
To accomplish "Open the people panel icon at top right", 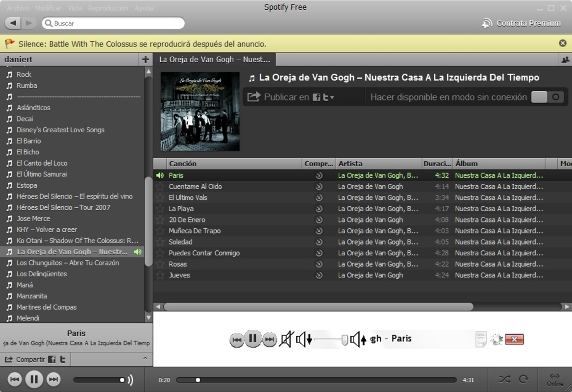I will click(565, 59).
